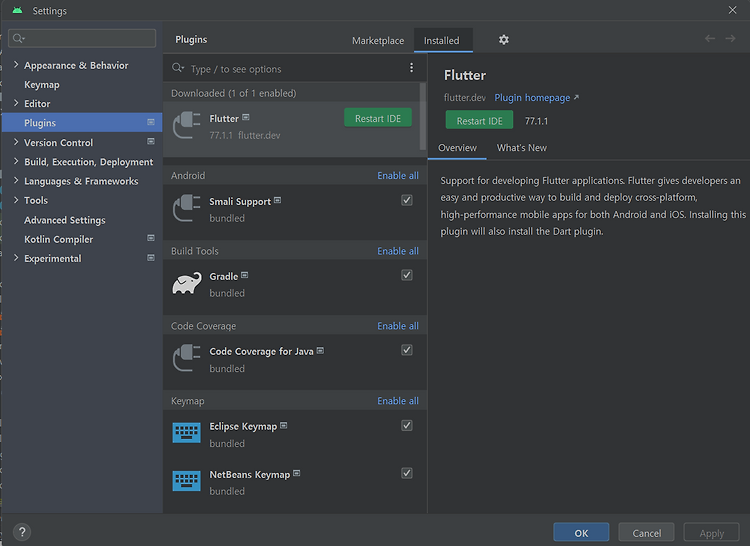Click Enable all for Code Coverage group
This screenshot has width=750, height=546.
397,326
